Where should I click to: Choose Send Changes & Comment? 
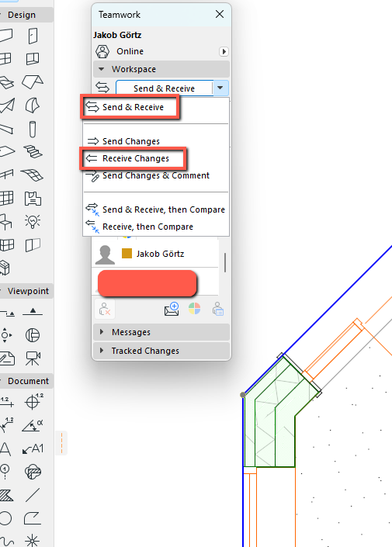[156, 175]
